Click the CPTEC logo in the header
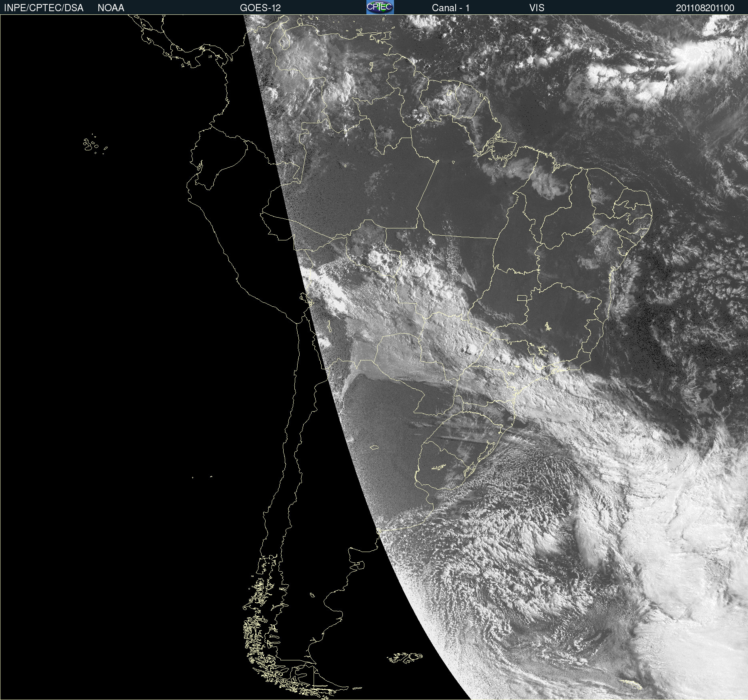Image resolution: width=748 pixels, height=700 pixels. click(380, 7)
